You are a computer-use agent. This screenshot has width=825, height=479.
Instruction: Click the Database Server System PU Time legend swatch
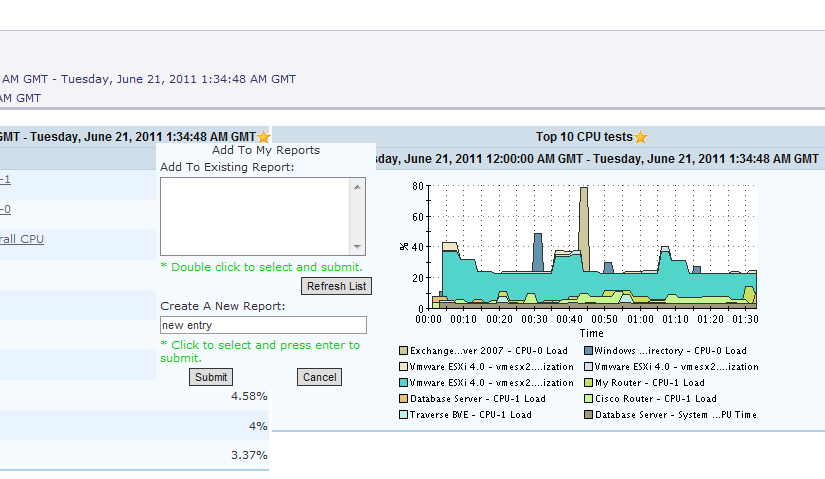tap(588, 414)
